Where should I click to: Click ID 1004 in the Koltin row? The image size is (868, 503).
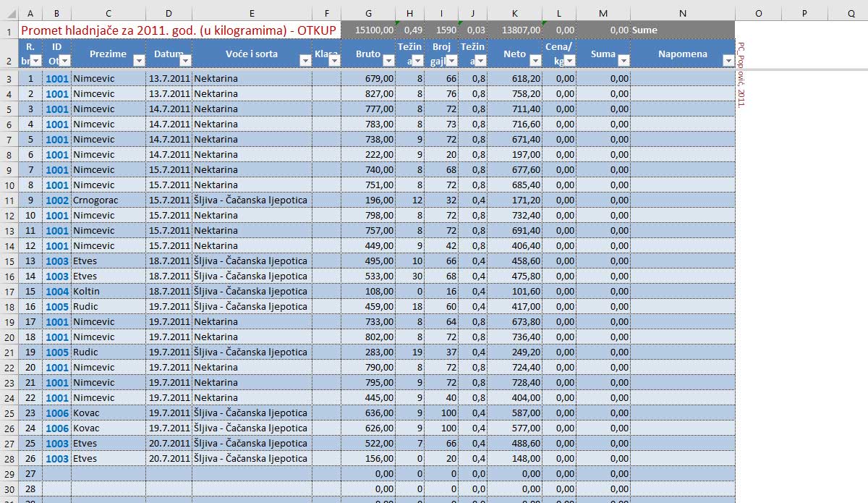point(57,291)
